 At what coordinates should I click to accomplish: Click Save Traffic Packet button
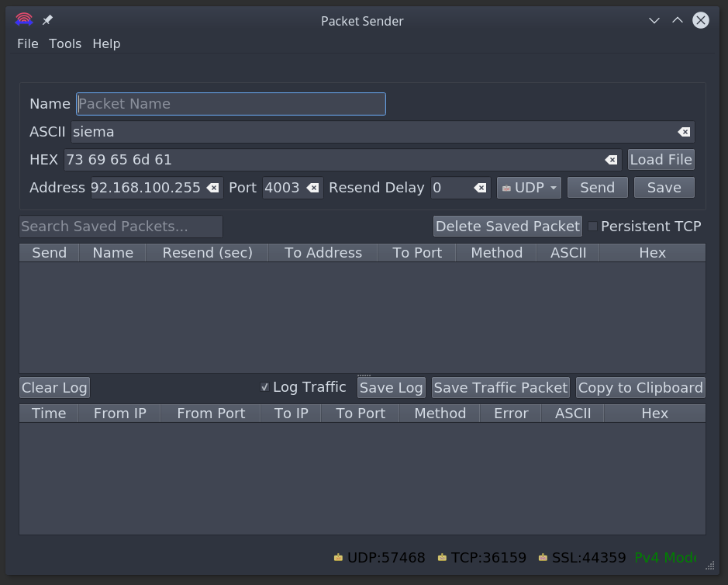pyautogui.click(x=501, y=387)
